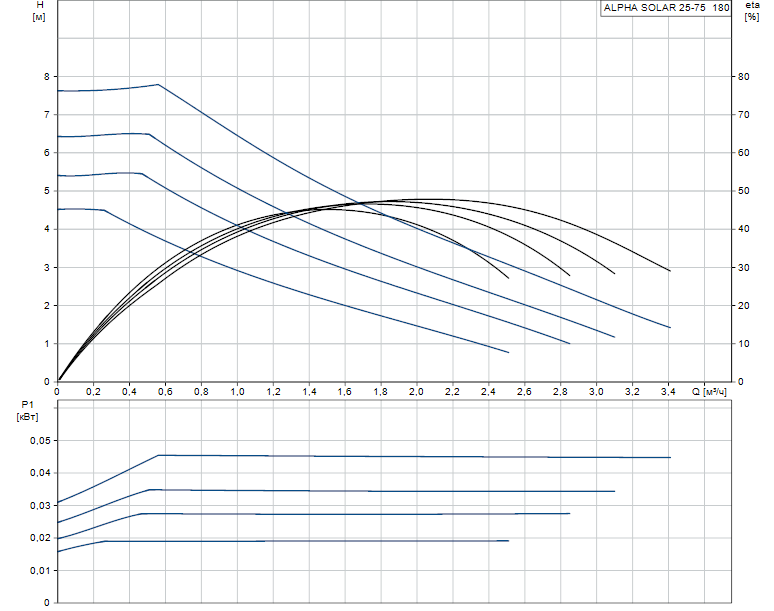The image size is (774, 611).
Task: Click the right end of the lowest power curve
Action: [508, 541]
